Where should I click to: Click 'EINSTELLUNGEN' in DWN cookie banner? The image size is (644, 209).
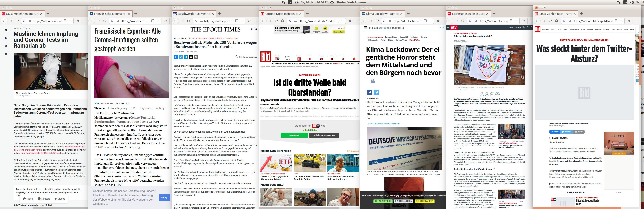coord(404,201)
